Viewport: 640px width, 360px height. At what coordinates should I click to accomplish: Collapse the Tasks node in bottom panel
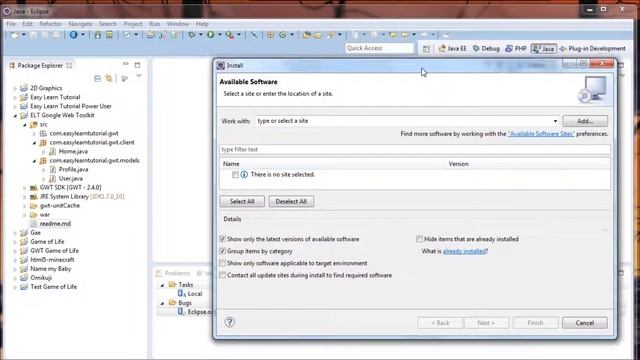(162, 285)
